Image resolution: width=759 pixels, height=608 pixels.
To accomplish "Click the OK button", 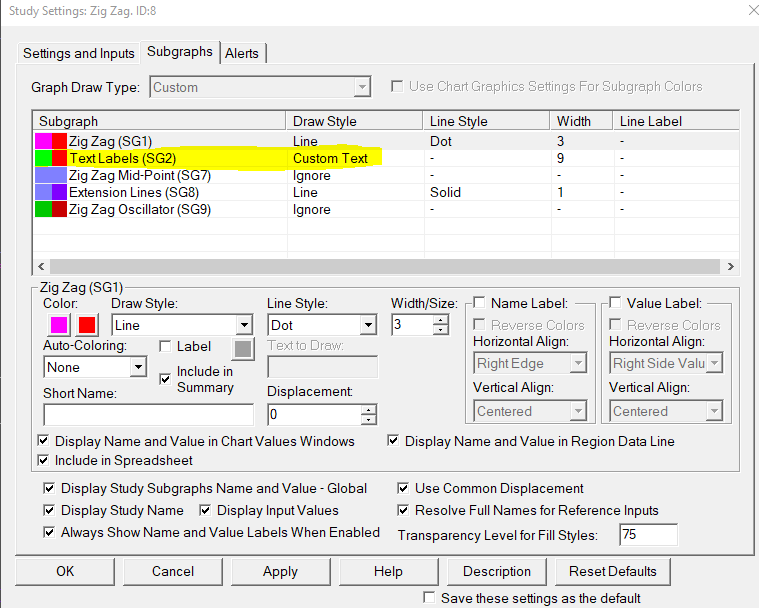I will click(x=65, y=571).
